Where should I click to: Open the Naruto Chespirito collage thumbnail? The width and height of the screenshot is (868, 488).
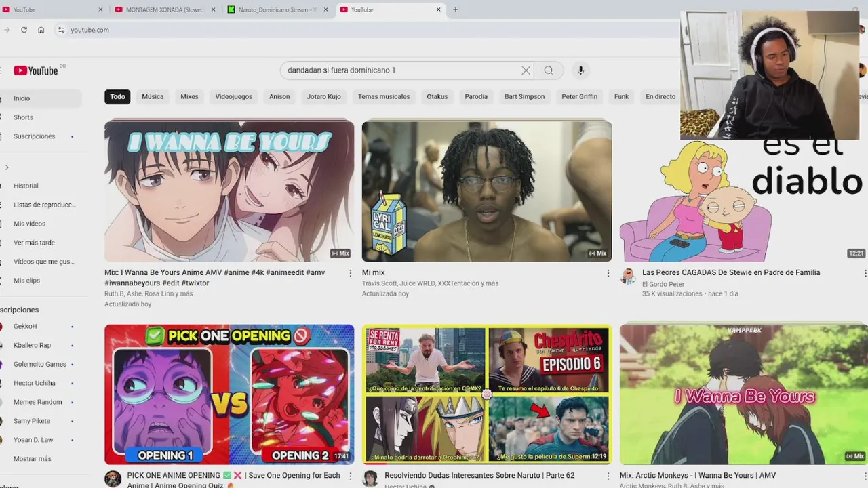[x=487, y=394]
